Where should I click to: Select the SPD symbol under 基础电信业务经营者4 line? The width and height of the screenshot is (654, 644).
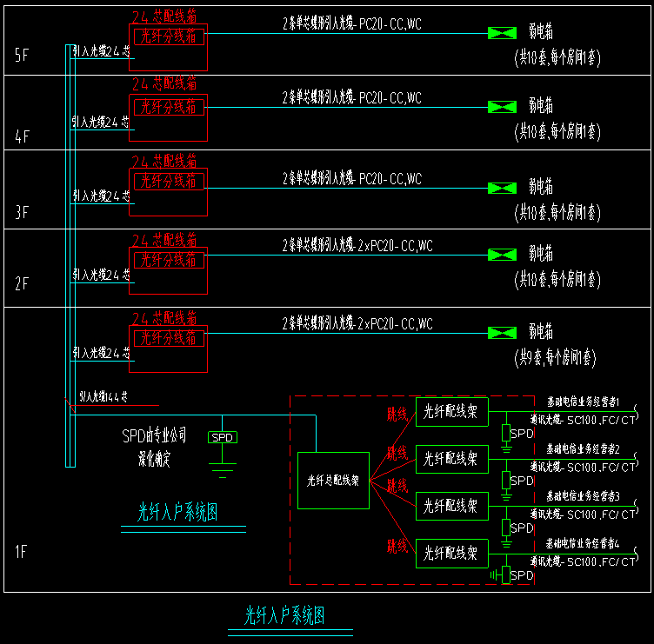506,575
